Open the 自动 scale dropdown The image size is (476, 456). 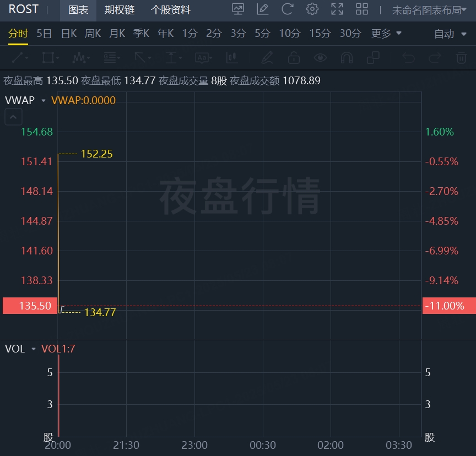(x=450, y=34)
